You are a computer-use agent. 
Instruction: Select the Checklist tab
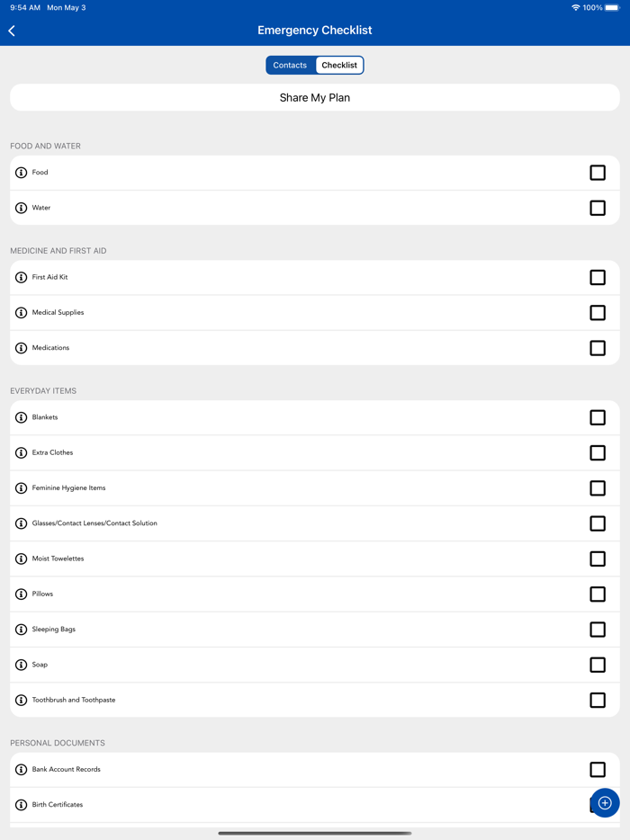339,66
